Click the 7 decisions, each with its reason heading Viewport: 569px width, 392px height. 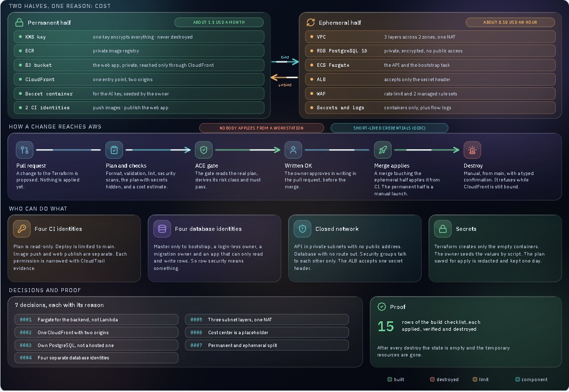pos(59,305)
